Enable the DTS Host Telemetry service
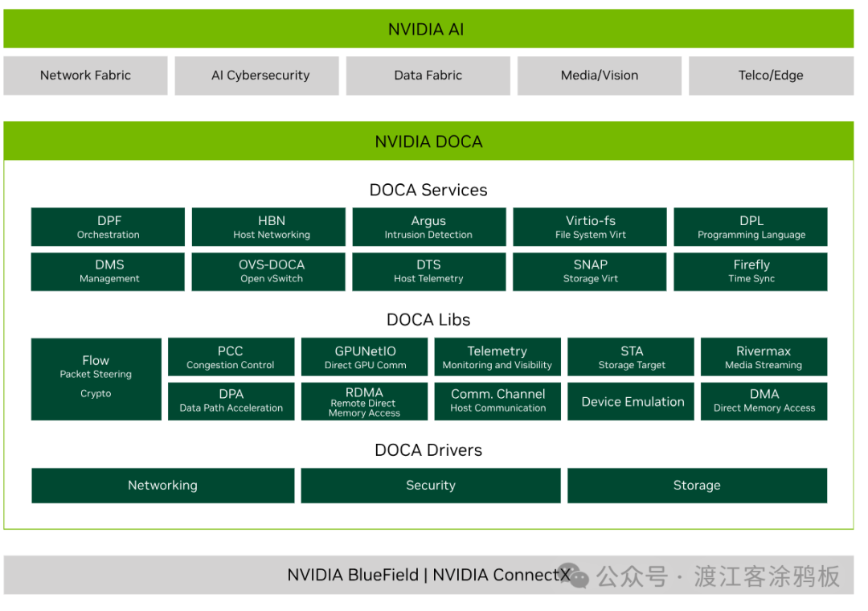Image resolution: width=868 pixels, height=611 pixels. click(429, 271)
